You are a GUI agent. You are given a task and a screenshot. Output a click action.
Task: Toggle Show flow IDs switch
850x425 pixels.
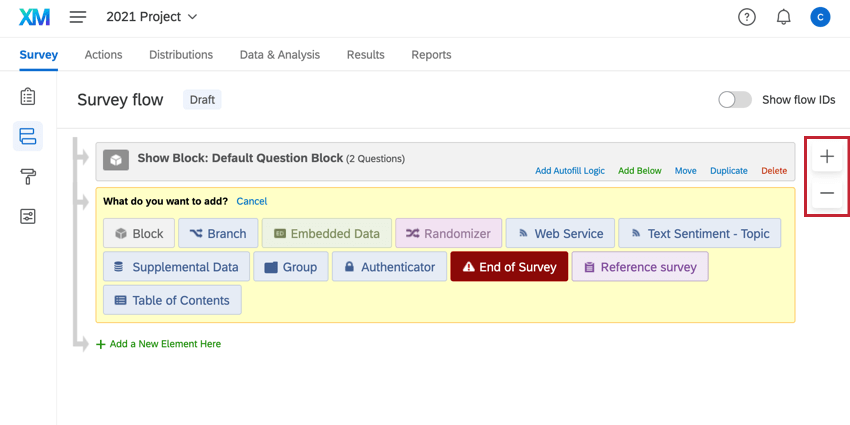[735, 100]
